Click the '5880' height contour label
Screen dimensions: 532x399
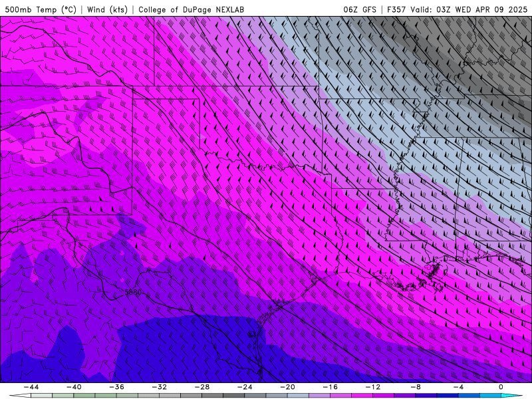132,292
